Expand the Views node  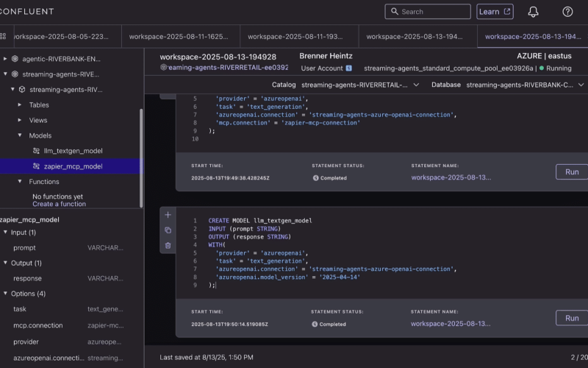coord(20,120)
